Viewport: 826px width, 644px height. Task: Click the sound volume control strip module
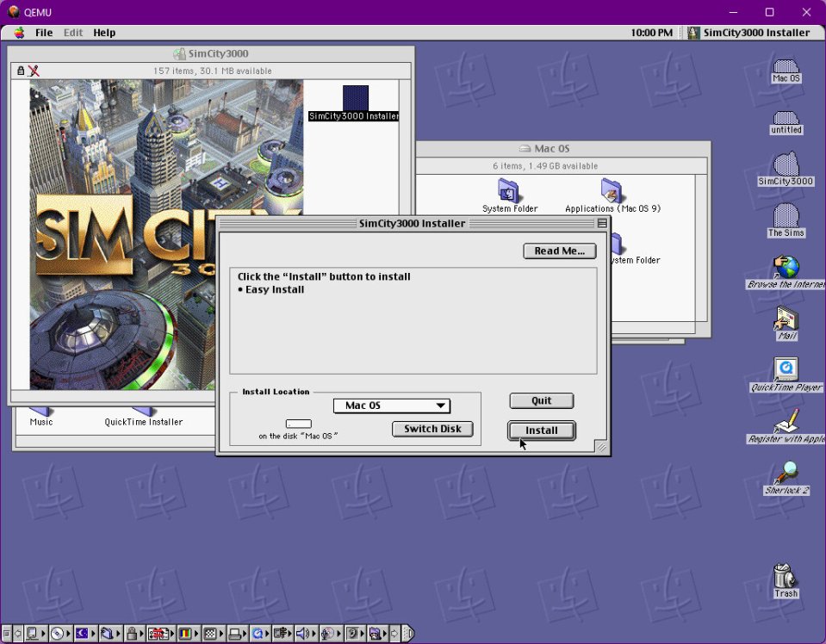303,635
